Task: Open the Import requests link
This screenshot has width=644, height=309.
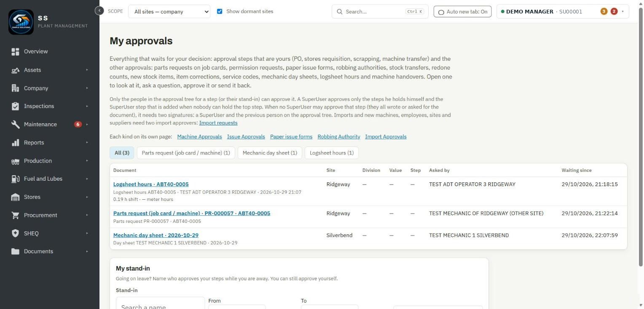Action: click(x=218, y=123)
